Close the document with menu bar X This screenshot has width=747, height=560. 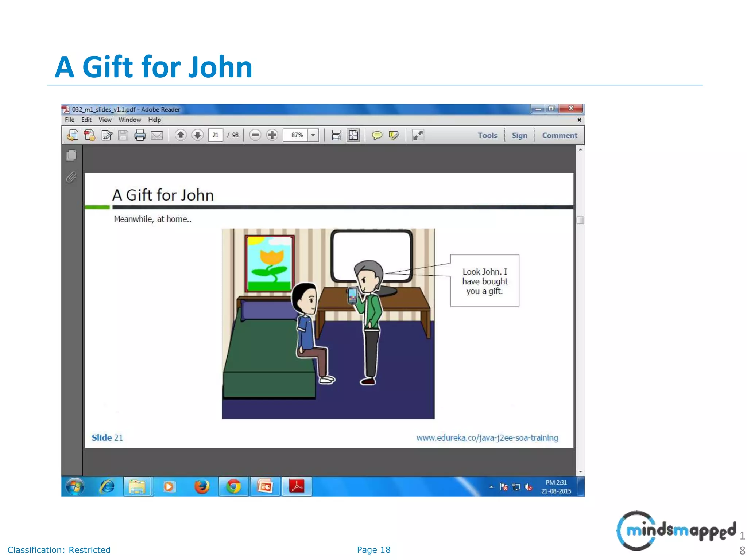pyautogui.click(x=579, y=120)
